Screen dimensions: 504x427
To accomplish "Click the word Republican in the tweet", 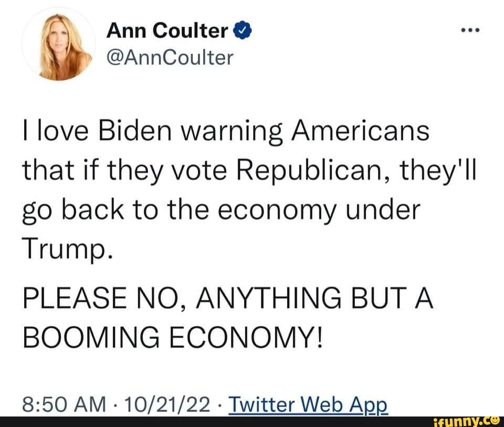I will coord(310,171).
